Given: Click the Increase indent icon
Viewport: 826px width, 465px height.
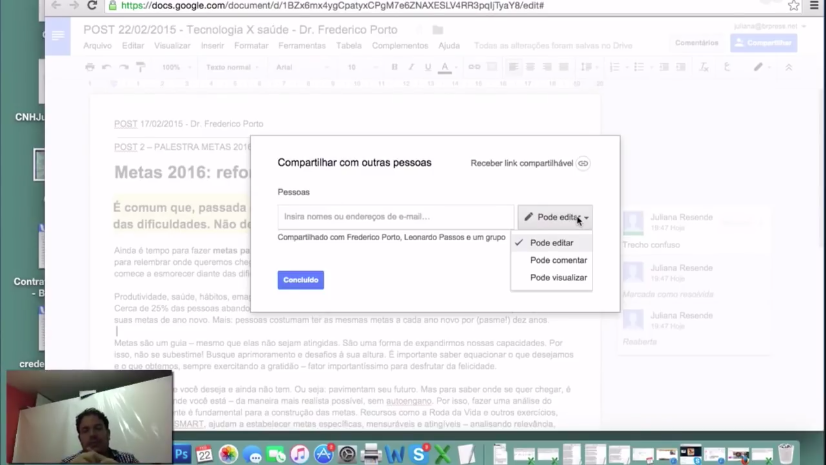Looking at the screenshot, I should click(x=681, y=67).
